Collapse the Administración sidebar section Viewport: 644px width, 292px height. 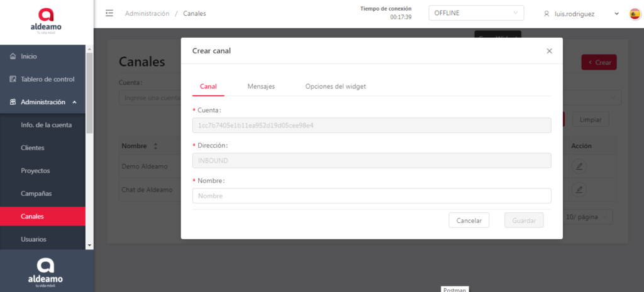point(74,102)
